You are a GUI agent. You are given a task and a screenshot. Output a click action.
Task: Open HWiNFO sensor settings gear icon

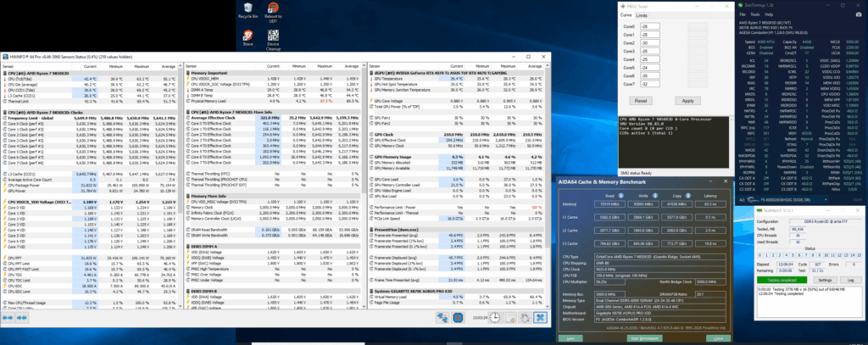(526, 317)
